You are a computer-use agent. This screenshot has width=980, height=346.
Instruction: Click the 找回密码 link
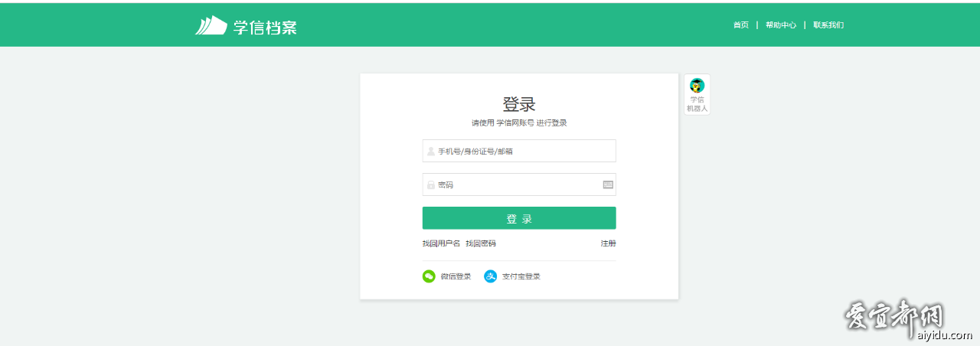point(481,243)
